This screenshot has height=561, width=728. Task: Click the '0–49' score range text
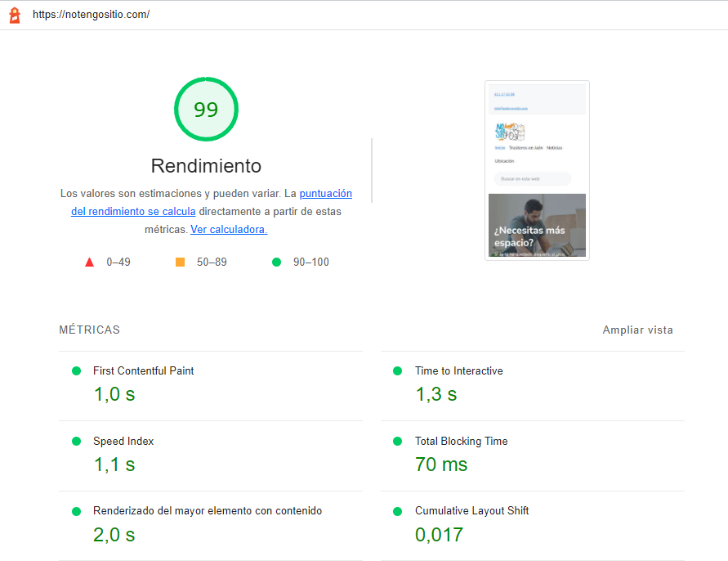point(118,263)
